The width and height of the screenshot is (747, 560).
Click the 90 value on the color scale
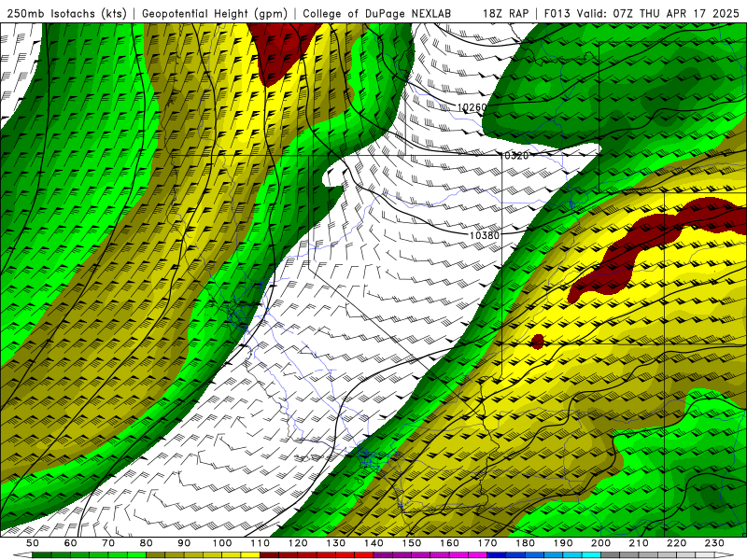(x=184, y=543)
